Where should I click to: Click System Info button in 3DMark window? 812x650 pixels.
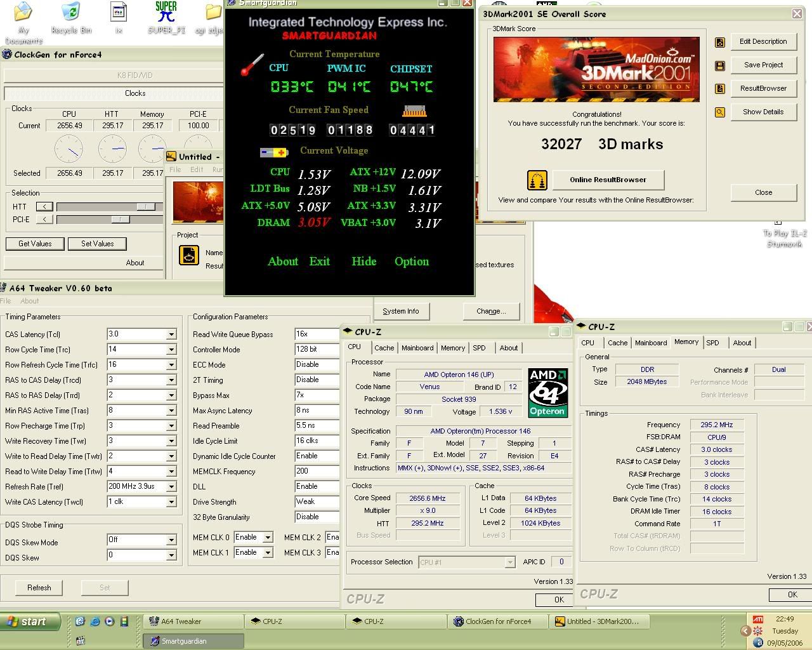point(401,311)
